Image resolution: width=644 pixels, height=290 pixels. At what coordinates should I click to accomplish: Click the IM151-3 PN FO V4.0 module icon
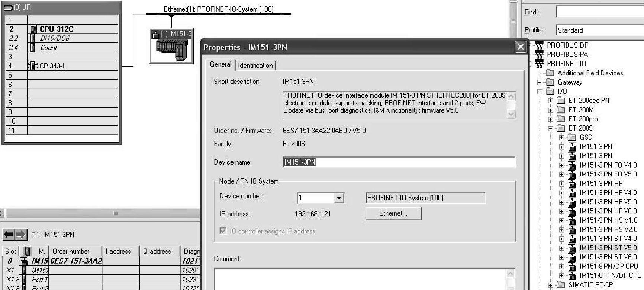[x=572, y=165]
